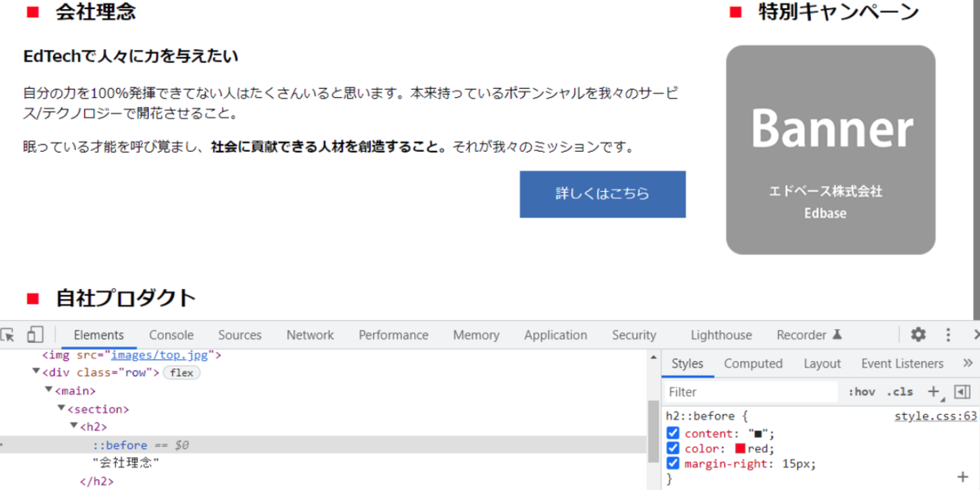Collapse the section element node
This screenshot has width=980, height=490.
point(60,408)
